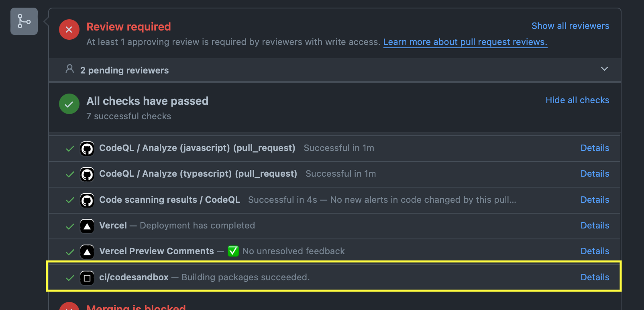The height and width of the screenshot is (310, 644).
Task: View Details for the ci/codesandbox check
Action: point(595,277)
